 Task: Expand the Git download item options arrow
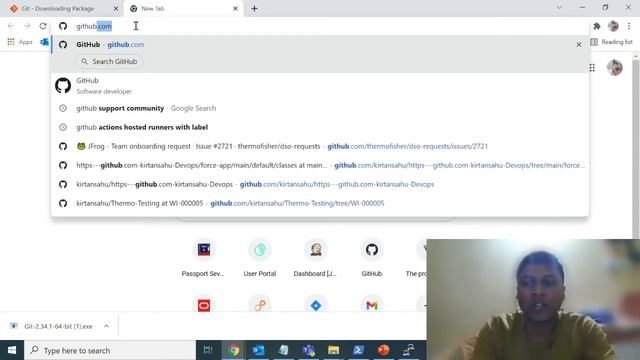coord(107,326)
